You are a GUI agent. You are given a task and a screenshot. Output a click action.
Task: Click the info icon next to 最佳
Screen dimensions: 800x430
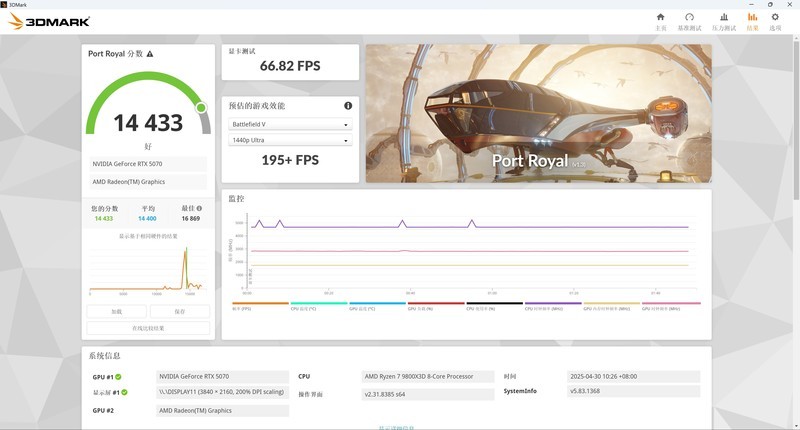coord(199,208)
